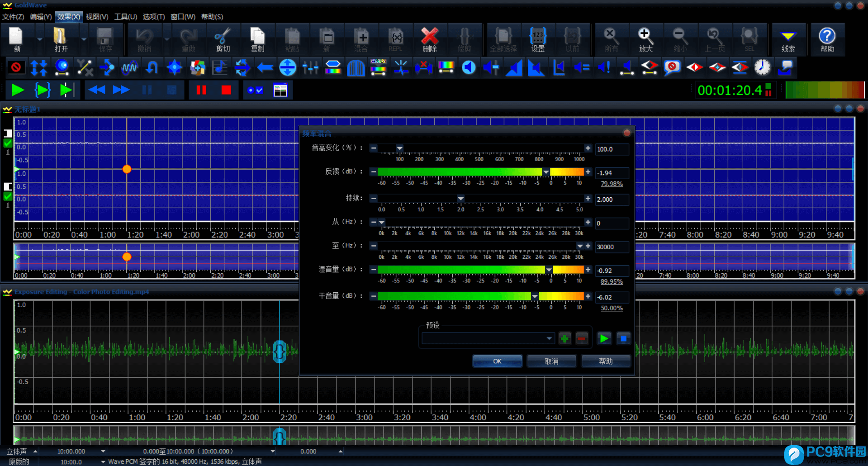Click the clock time warp effect icon
The width and height of the screenshot is (868, 466).
coord(763,68)
